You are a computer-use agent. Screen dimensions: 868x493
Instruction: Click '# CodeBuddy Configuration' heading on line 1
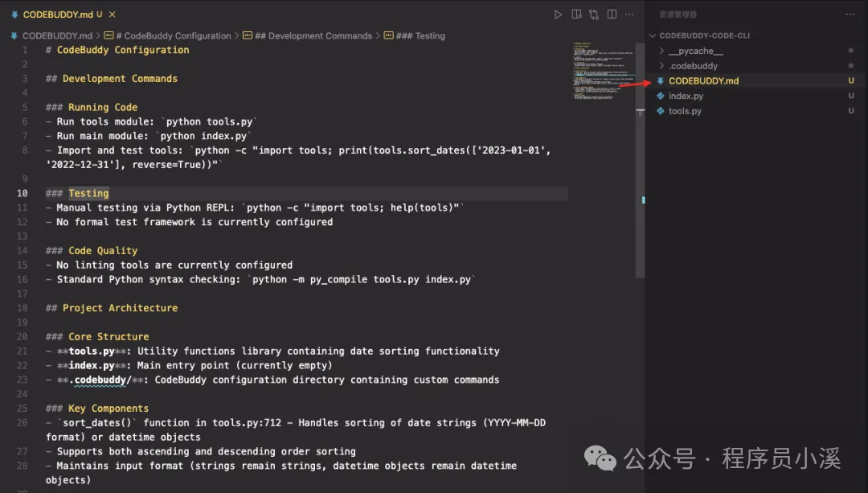117,50
